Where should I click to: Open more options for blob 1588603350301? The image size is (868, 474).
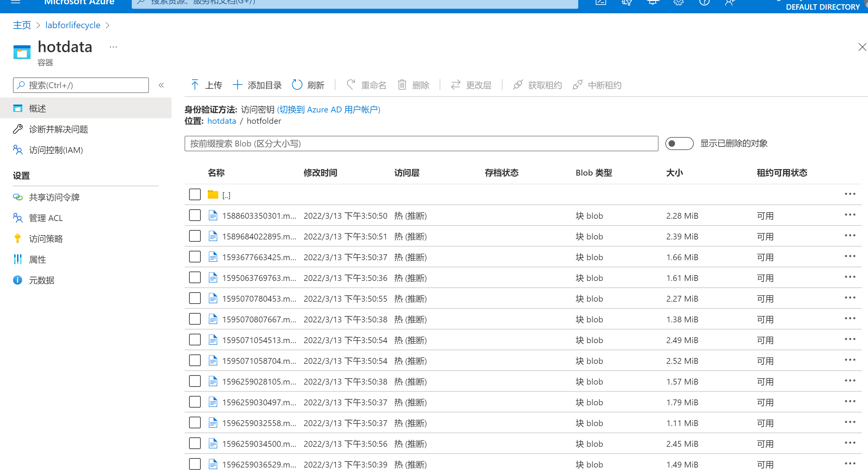click(850, 215)
